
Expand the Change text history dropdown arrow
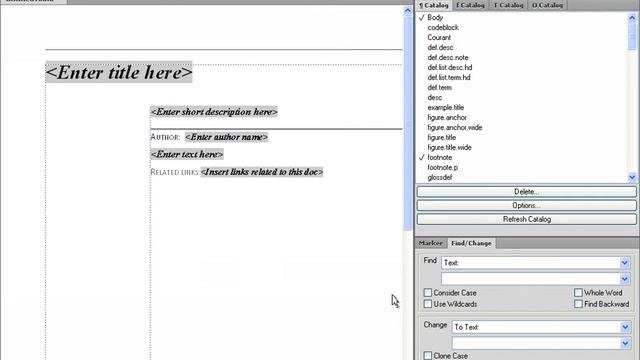click(625, 343)
